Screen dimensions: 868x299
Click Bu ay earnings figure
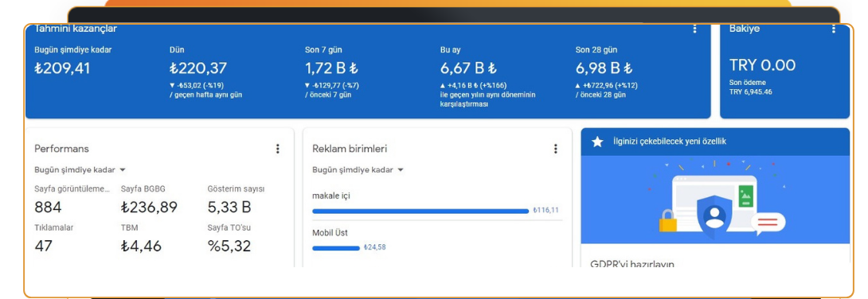point(468,68)
